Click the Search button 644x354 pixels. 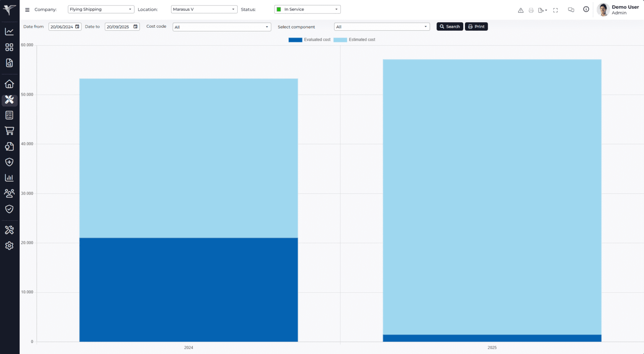point(449,26)
